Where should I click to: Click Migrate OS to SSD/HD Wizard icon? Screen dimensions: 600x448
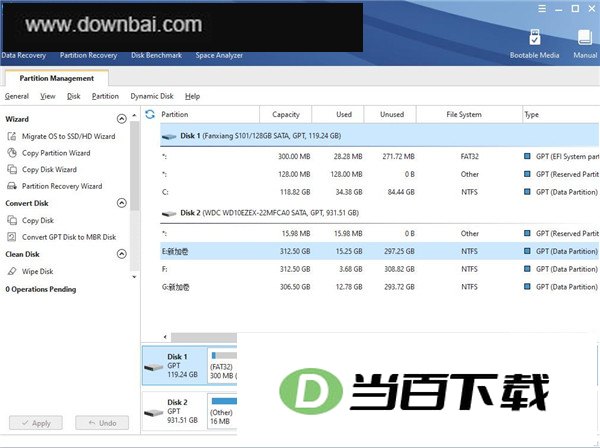pos(12,136)
